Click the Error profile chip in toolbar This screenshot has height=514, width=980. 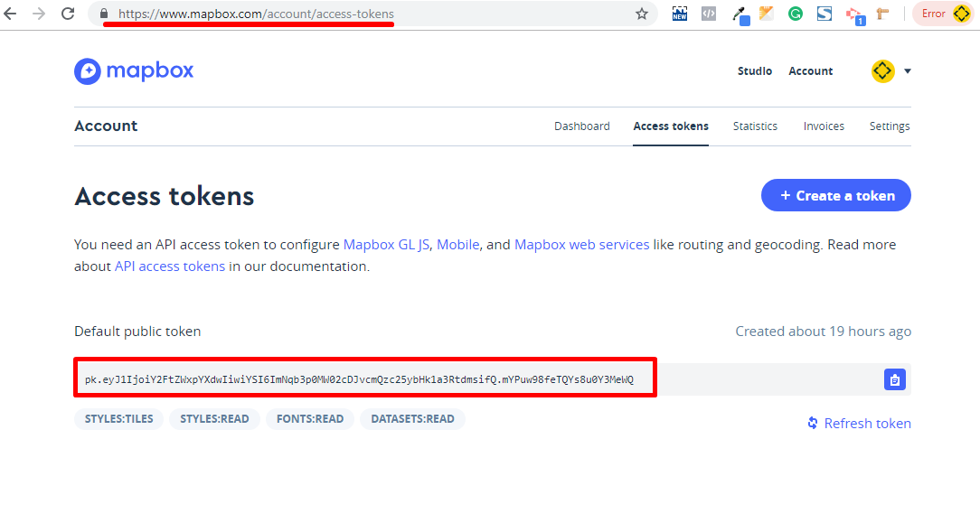tap(945, 14)
